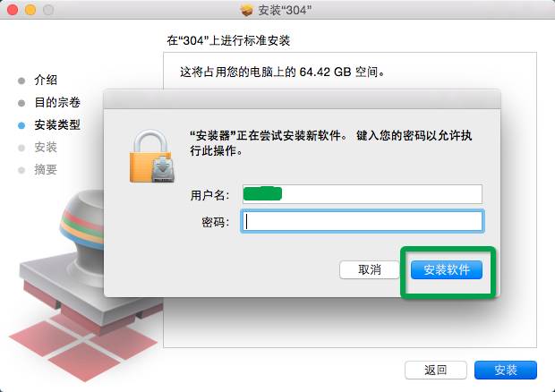Click the yellow minimize window button

tap(30, 10)
